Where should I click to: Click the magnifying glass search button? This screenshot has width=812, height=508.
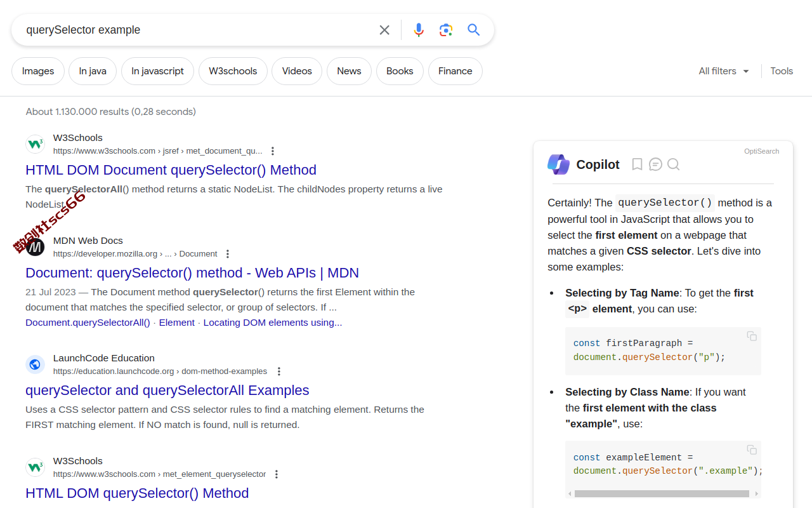click(x=474, y=30)
